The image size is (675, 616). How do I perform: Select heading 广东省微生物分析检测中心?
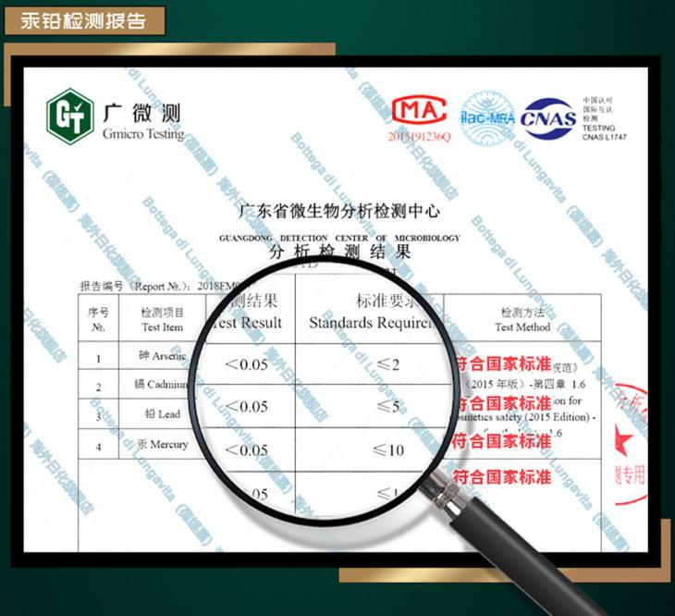pyautogui.click(x=339, y=212)
